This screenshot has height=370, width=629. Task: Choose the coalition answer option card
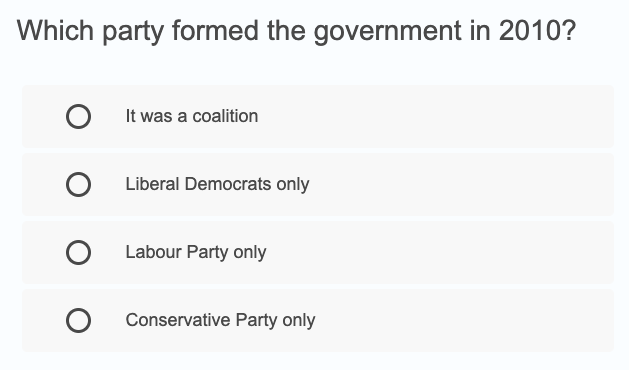318,116
